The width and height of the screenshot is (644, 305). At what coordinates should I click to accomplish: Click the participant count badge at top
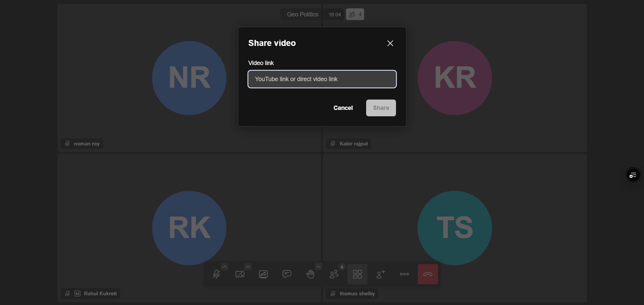(355, 14)
